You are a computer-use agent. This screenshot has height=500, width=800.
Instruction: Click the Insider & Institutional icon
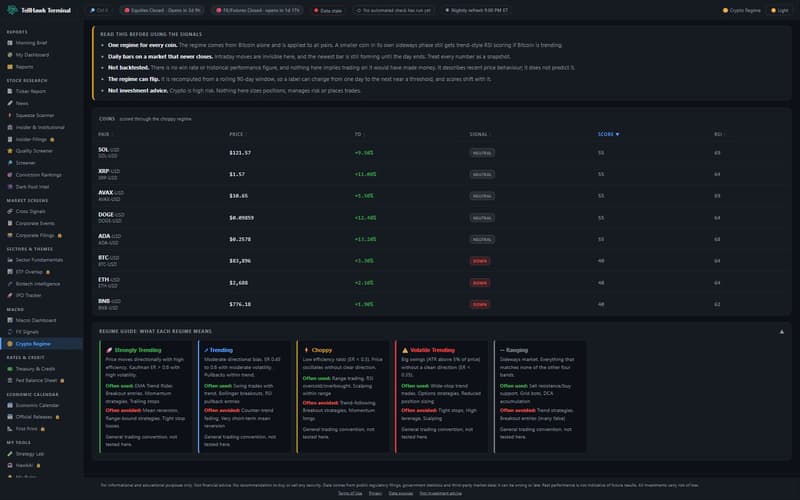10,127
